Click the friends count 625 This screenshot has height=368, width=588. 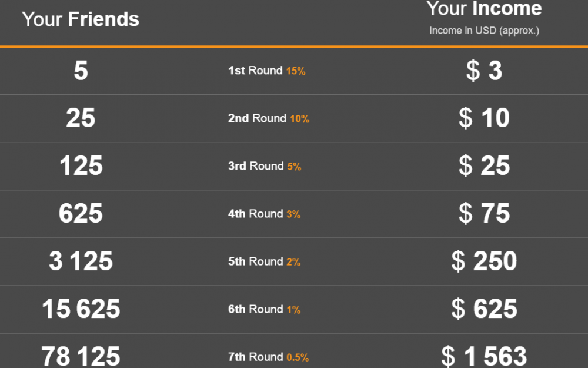(x=81, y=214)
